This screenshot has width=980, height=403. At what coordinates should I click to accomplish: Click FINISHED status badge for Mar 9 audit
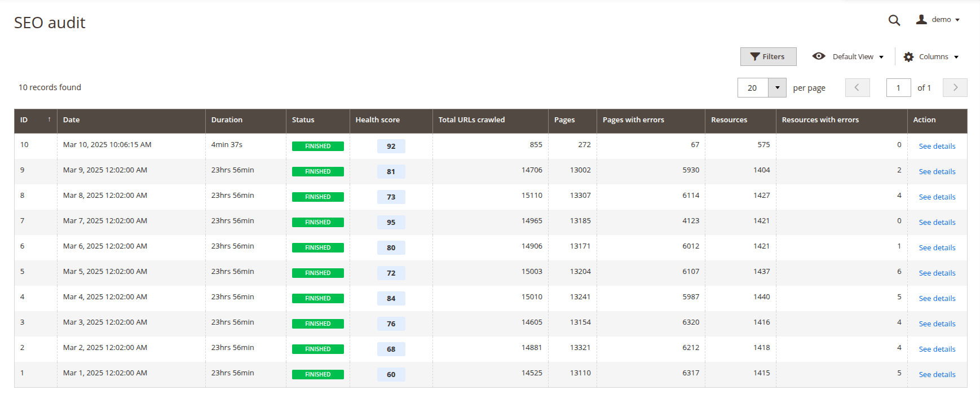pyautogui.click(x=317, y=172)
